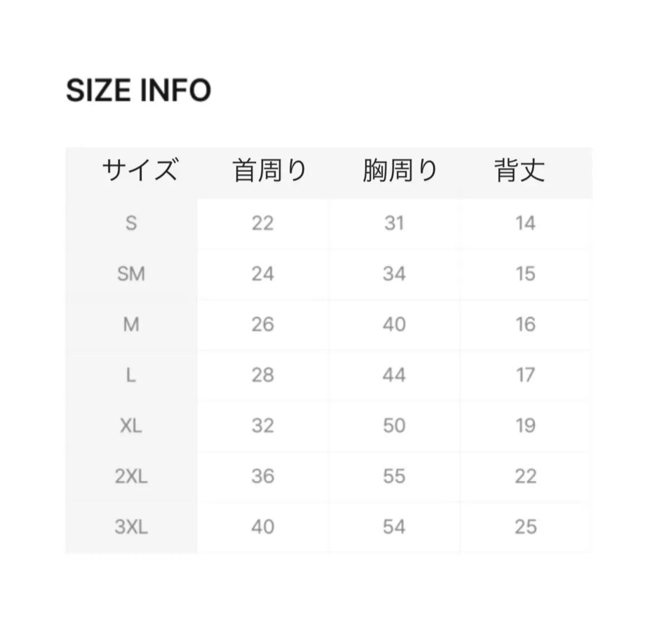Select the SM row neck value 24
This screenshot has width=657, height=644.
coord(262,274)
